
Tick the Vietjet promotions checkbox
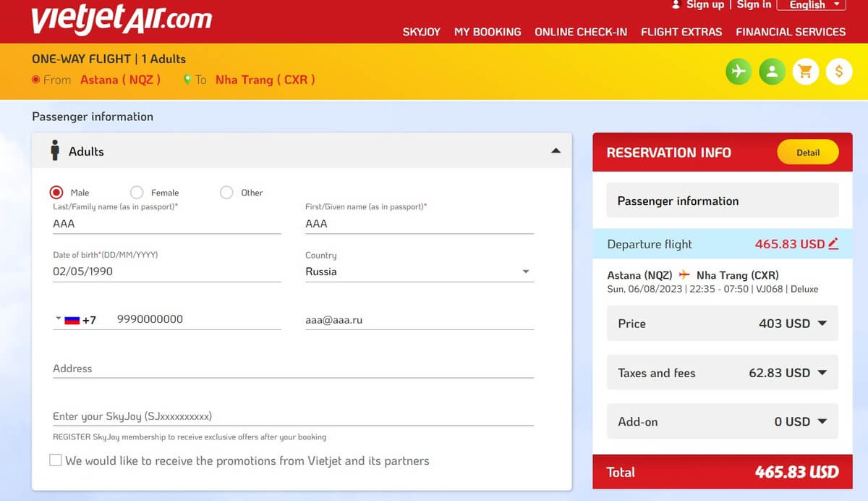point(56,460)
